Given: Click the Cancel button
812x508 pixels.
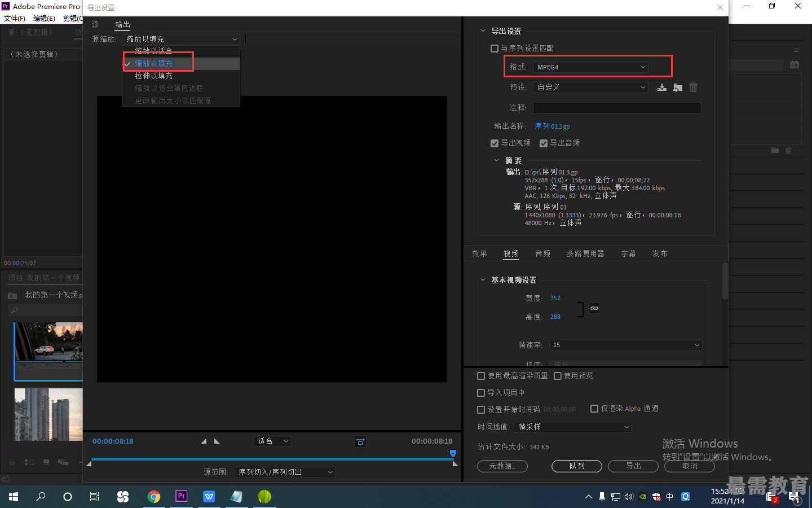Looking at the screenshot, I should coord(690,466).
